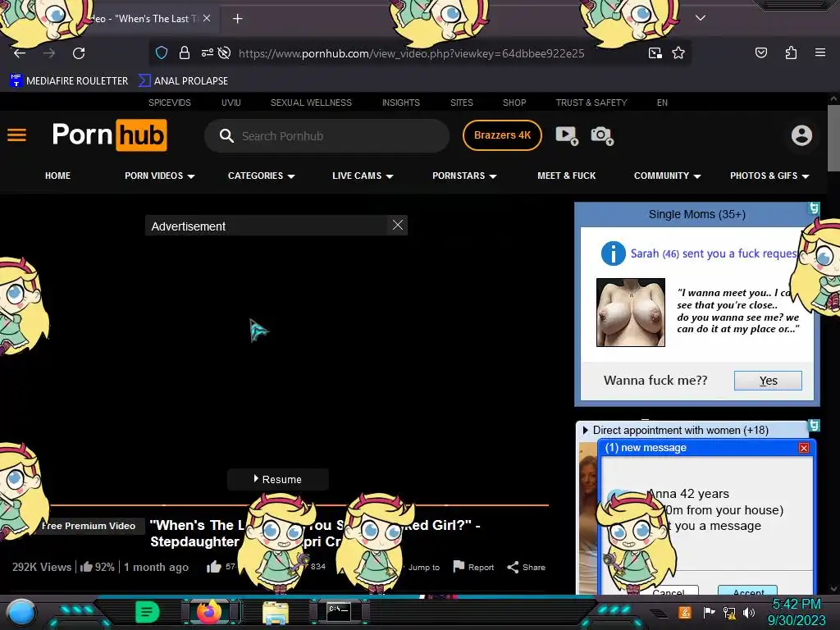Open the list all tabs chevron

pos(701,18)
